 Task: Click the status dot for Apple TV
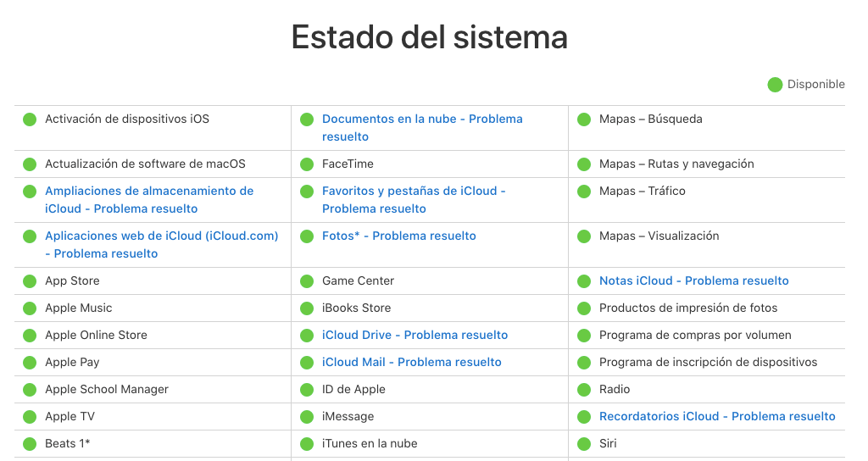tap(30, 417)
